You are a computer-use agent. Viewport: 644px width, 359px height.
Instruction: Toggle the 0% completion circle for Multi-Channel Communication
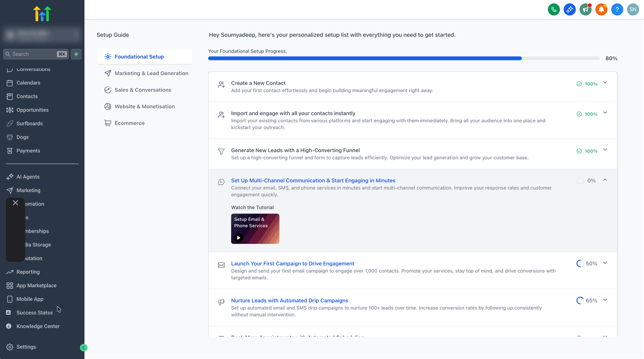580,180
